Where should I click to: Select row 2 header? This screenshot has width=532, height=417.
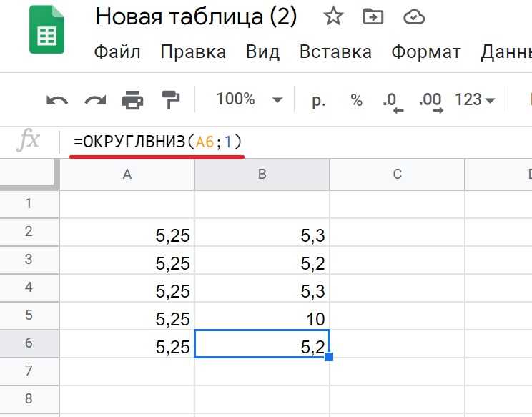[29, 232]
